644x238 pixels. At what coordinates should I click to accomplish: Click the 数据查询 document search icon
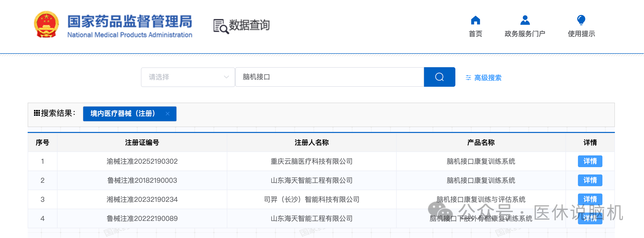(x=220, y=26)
